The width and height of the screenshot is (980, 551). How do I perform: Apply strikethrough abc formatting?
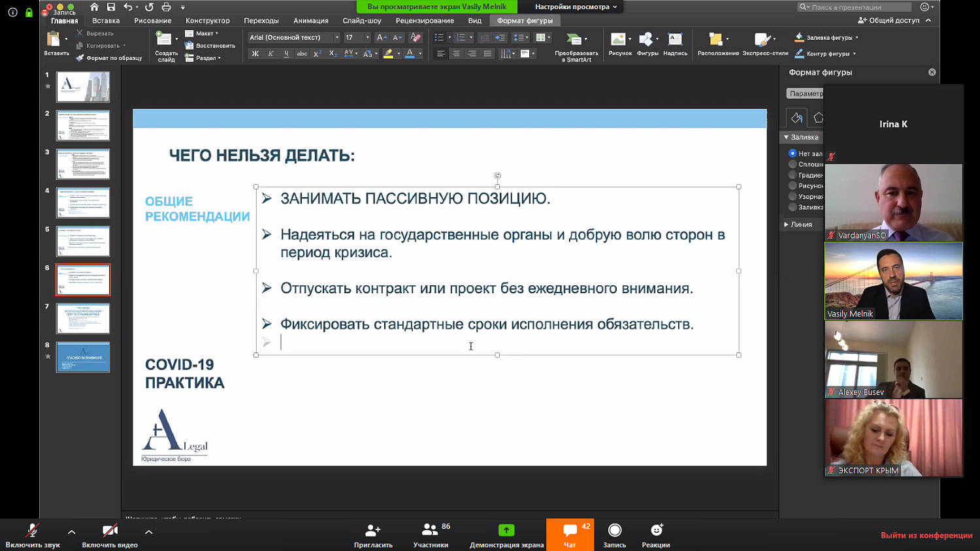[302, 54]
